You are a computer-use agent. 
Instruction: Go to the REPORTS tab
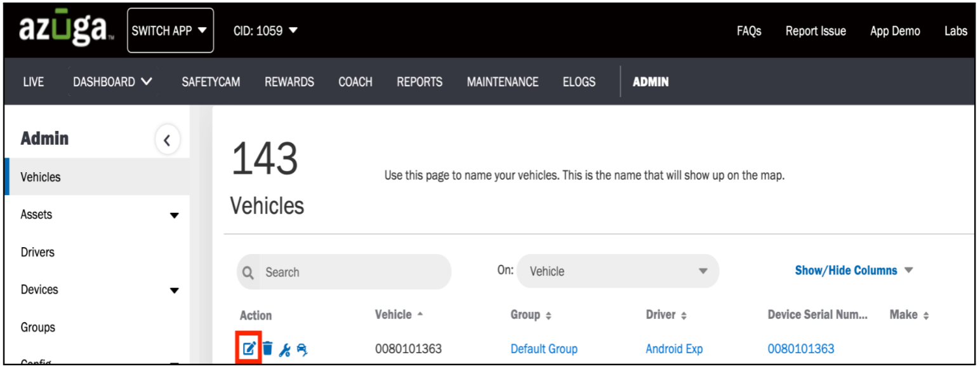click(420, 81)
